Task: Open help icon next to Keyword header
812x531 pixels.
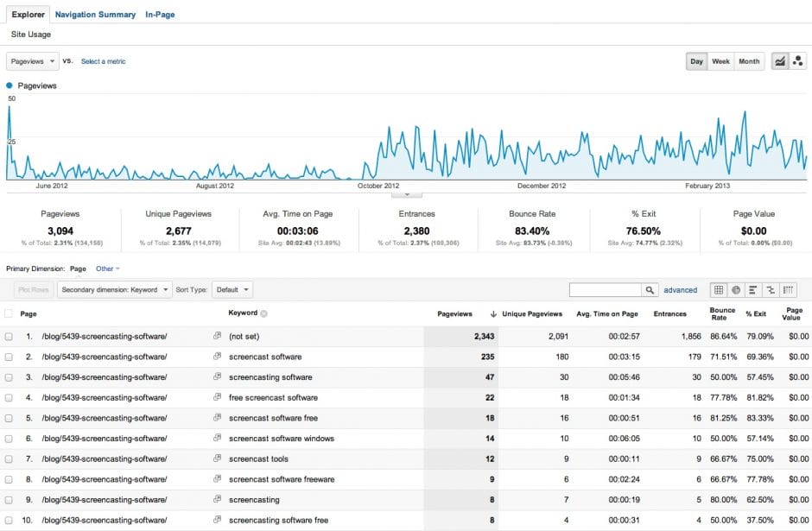Action: coord(263,313)
